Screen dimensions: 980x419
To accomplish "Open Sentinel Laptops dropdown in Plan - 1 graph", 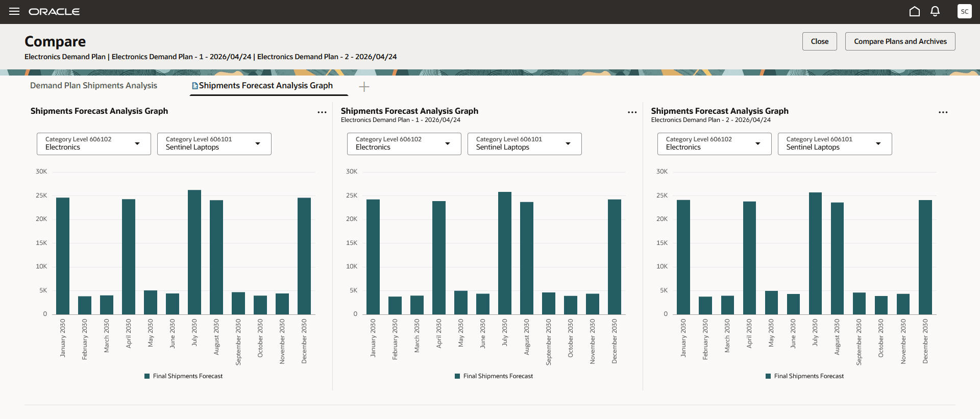I will [x=525, y=144].
